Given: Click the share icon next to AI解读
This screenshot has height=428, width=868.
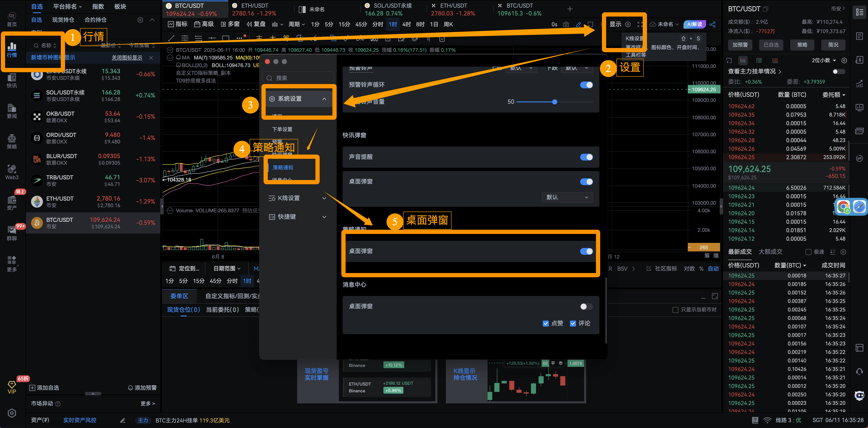Looking at the screenshot, I should point(713,24).
